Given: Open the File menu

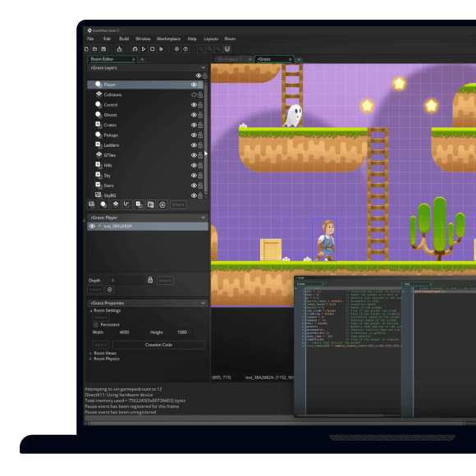Looking at the screenshot, I should point(90,39).
